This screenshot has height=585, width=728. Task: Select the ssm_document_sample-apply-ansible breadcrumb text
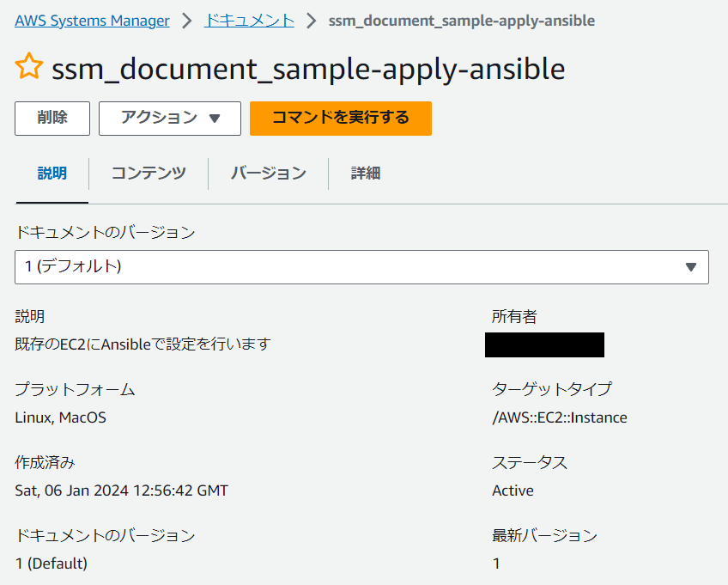462,21
